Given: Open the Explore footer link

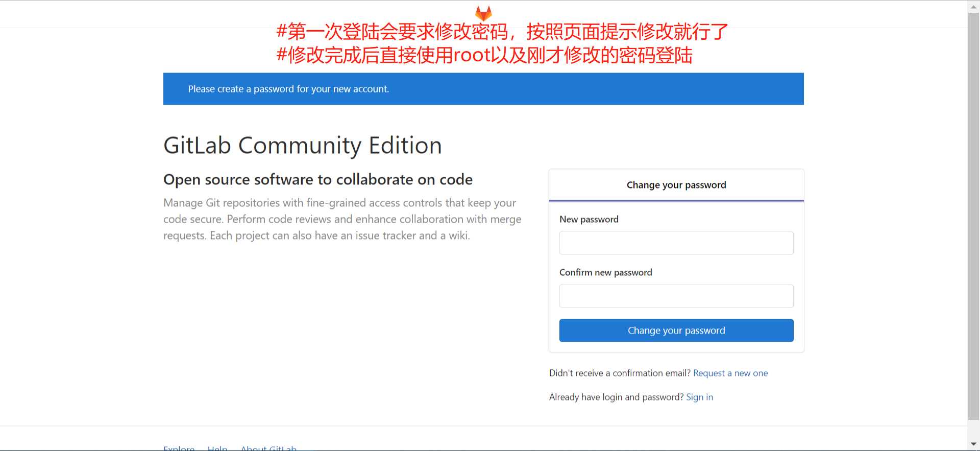Looking at the screenshot, I should tap(179, 448).
